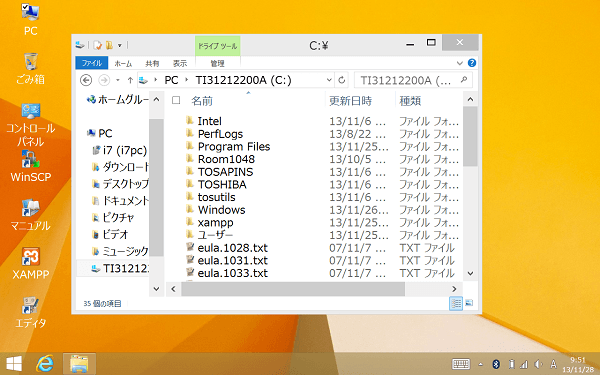Viewport: 600px width, 375px height.
Task: Select ドキュメント in the navigation pane
Action: click(120, 201)
